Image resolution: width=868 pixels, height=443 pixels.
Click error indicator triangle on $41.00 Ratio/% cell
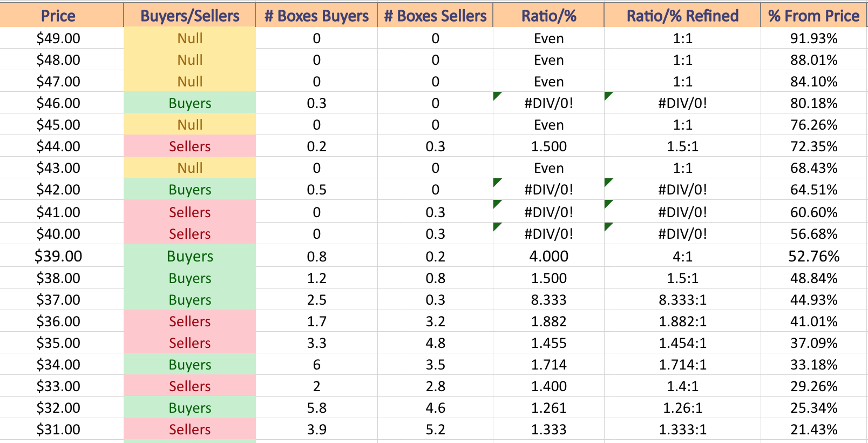pos(497,203)
